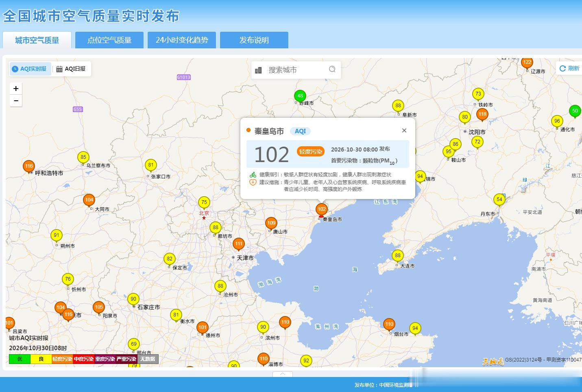This screenshot has width=582, height=392.
Task: Click the red 中度污染 legend swatch
Action: [x=84, y=359]
